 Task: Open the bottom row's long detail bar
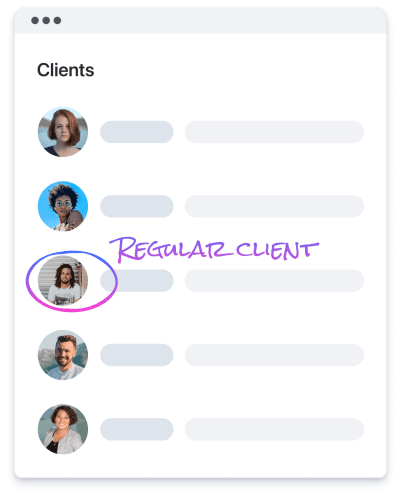(x=274, y=429)
